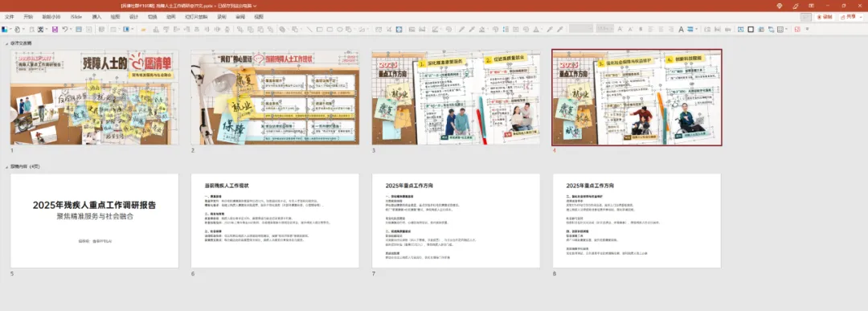Switch to the 设计 tab
The image size is (868, 311).
pyautogui.click(x=134, y=17)
